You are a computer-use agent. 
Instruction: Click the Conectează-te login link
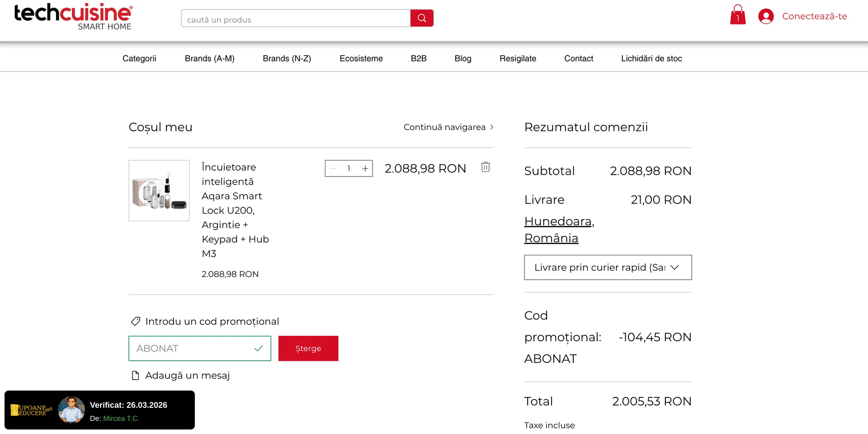click(814, 16)
